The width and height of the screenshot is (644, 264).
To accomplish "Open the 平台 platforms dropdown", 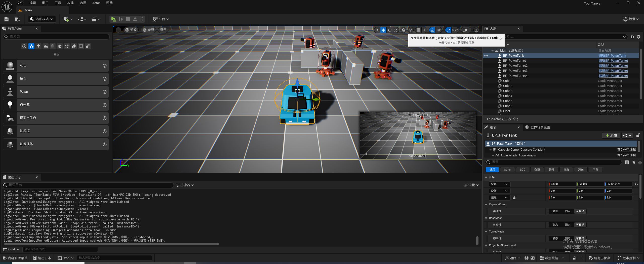I will tap(160, 19).
